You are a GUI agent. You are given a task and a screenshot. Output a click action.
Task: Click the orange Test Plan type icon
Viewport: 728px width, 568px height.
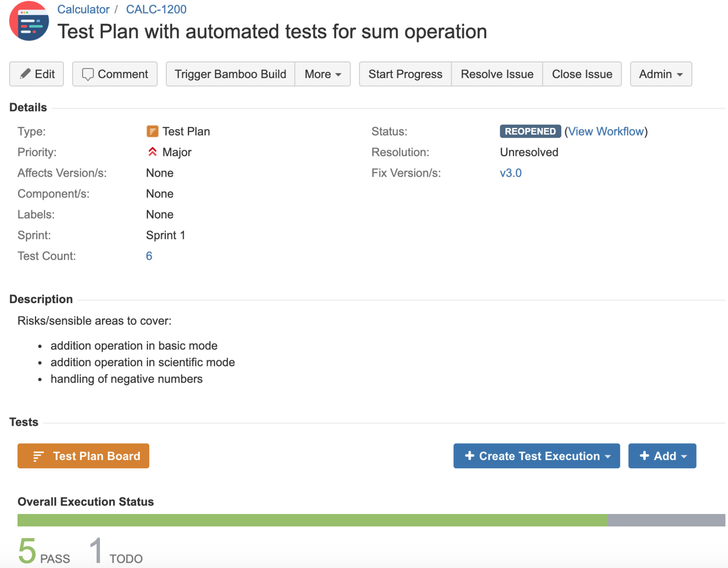coord(152,131)
